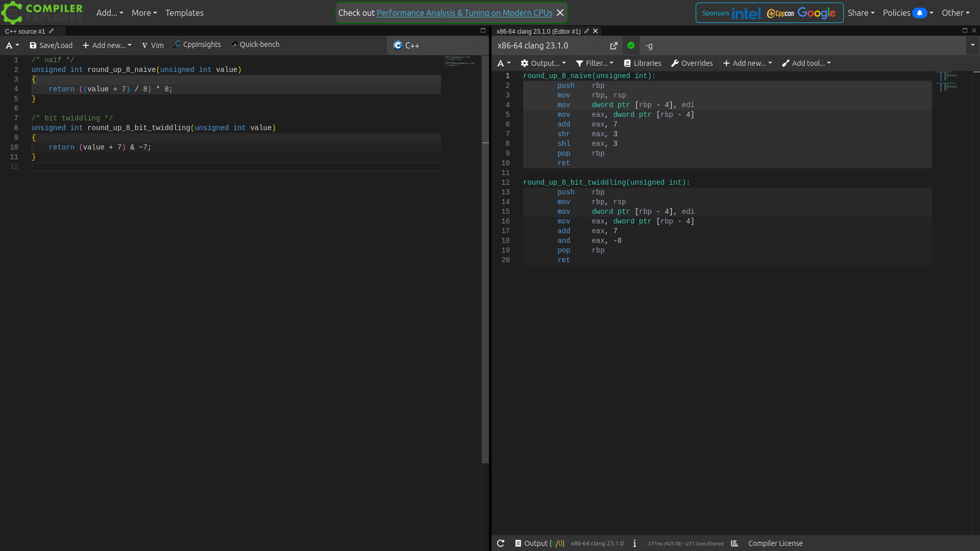The width and height of the screenshot is (980, 551).
Task: Click assembly line 'and eax, -8'
Action: [589, 240]
